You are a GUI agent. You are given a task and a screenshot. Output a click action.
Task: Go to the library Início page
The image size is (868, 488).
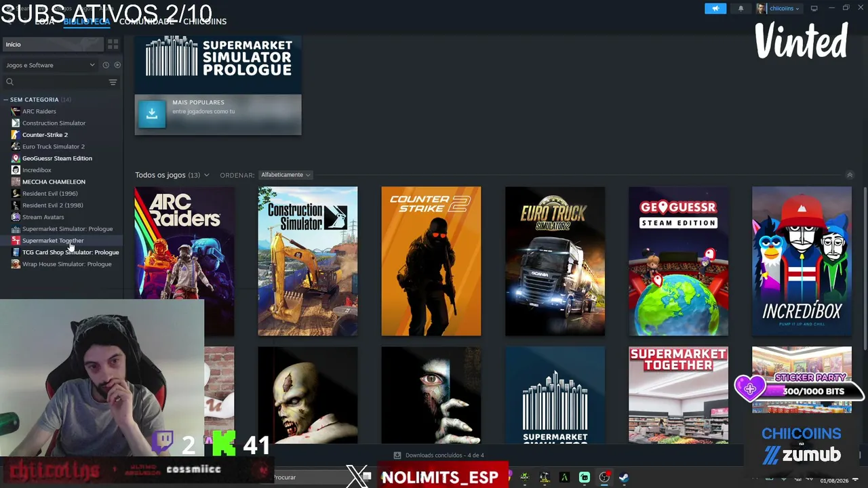(52, 44)
